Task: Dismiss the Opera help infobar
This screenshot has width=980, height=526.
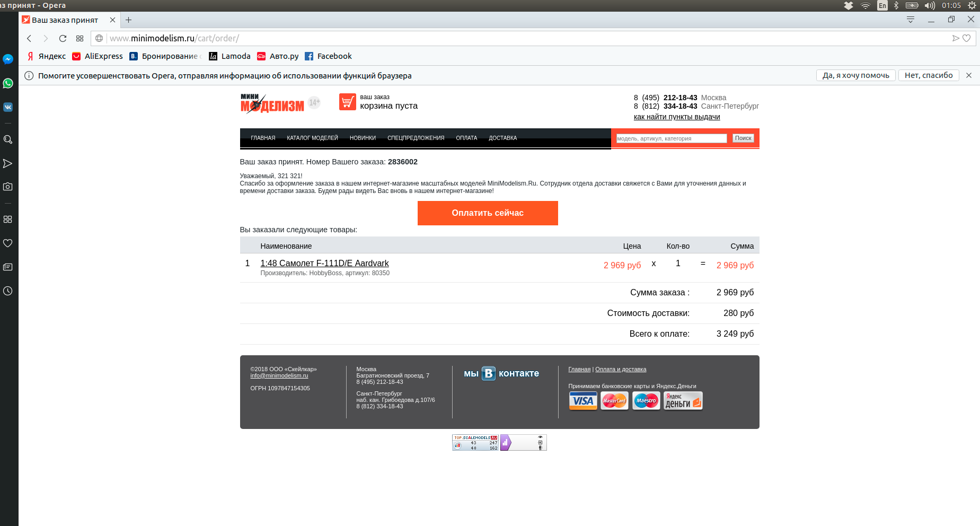Action: (x=969, y=75)
